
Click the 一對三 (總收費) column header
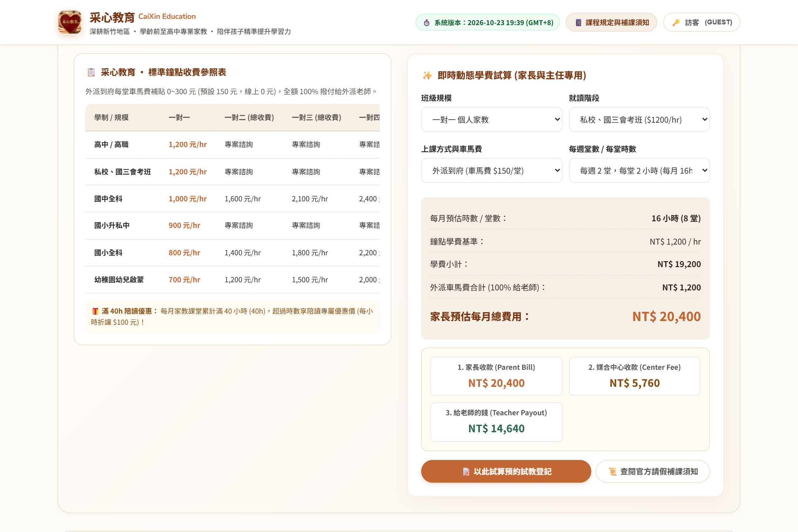coord(317,117)
